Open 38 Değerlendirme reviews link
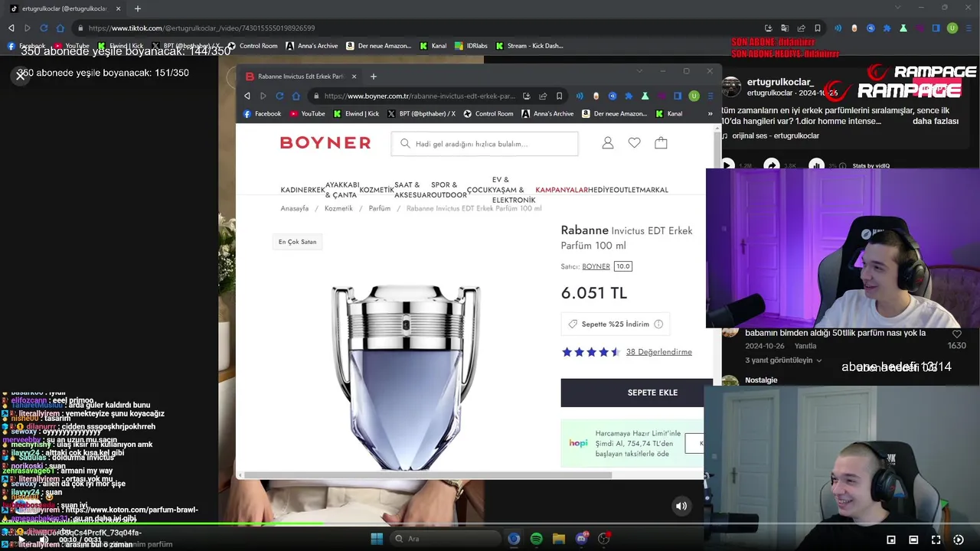 tap(658, 352)
